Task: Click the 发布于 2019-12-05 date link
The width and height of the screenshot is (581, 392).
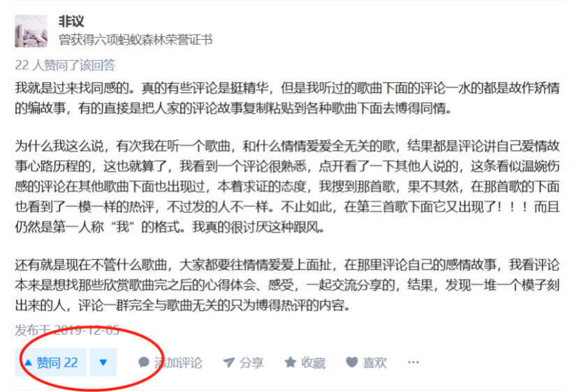Action: (x=67, y=330)
